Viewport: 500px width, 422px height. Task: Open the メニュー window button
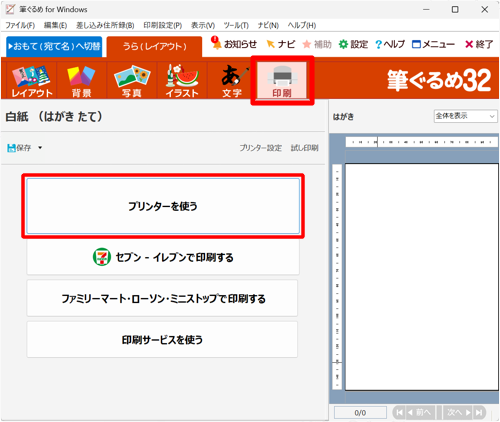pyautogui.click(x=433, y=44)
